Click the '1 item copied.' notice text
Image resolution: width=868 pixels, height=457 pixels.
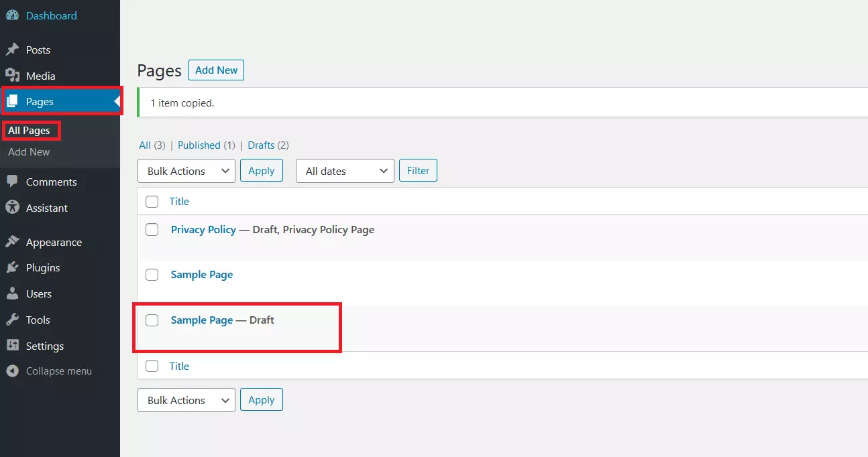coord(182,103)
